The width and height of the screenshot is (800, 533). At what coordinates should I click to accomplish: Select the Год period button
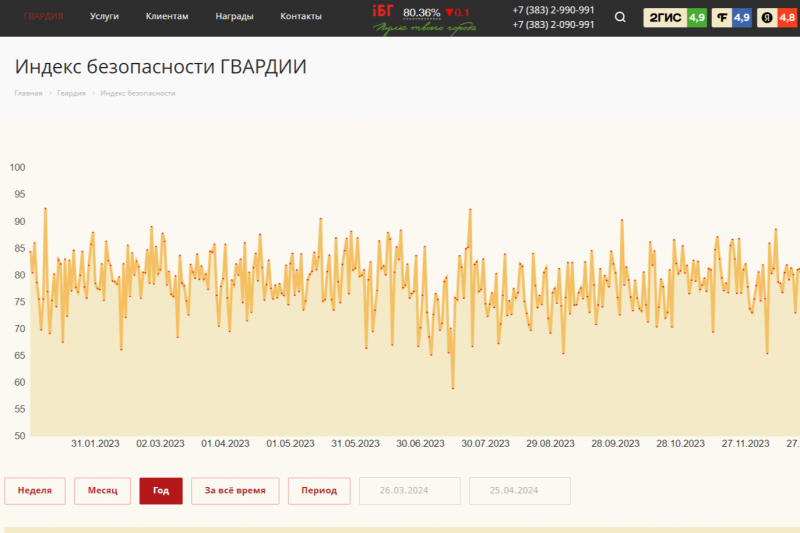pos(161,491)
